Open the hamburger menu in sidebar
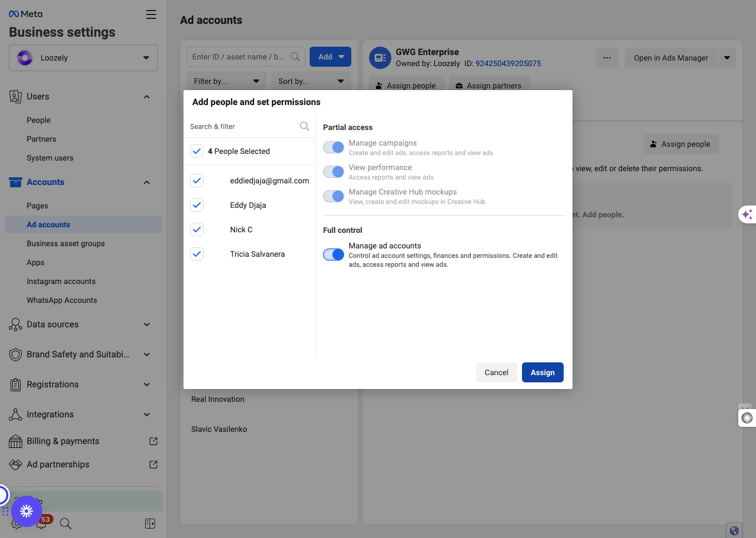Screen dimensions: 756x538 (151, 14)
